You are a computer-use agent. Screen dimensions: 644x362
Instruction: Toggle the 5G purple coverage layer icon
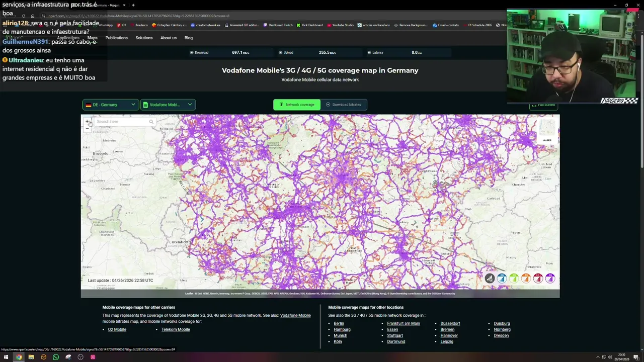point(550,278)
